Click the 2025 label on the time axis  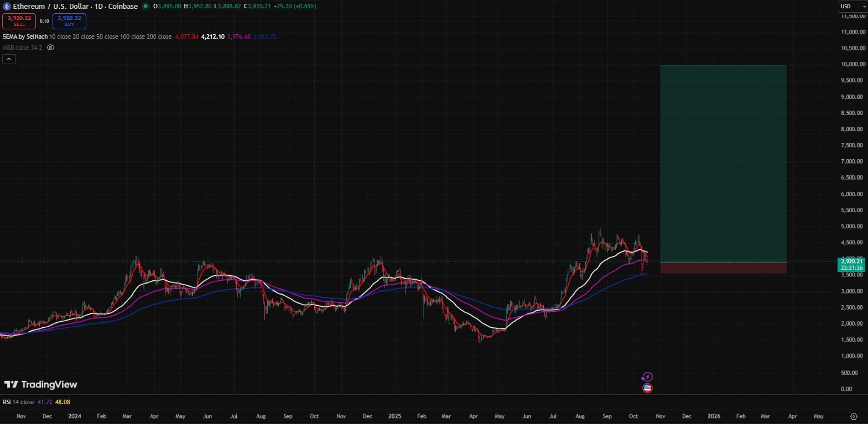pyautogui.click(x=394, y=416)
